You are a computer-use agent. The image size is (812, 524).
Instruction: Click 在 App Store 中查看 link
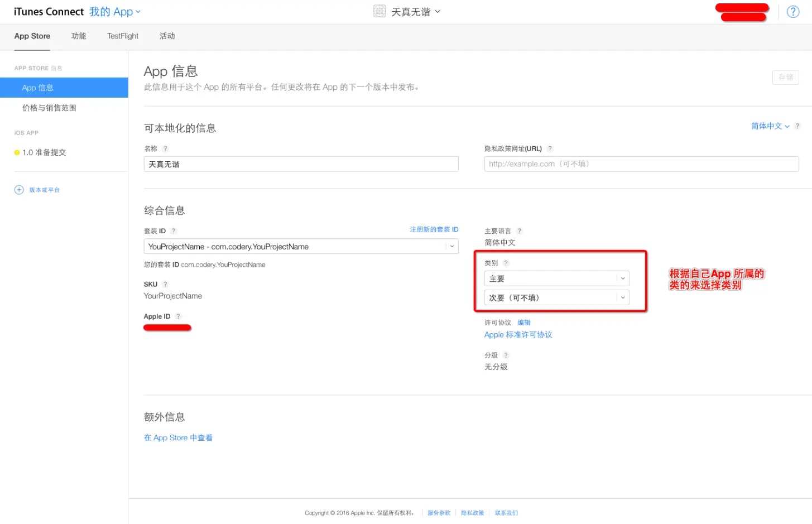tap(178, 438)
